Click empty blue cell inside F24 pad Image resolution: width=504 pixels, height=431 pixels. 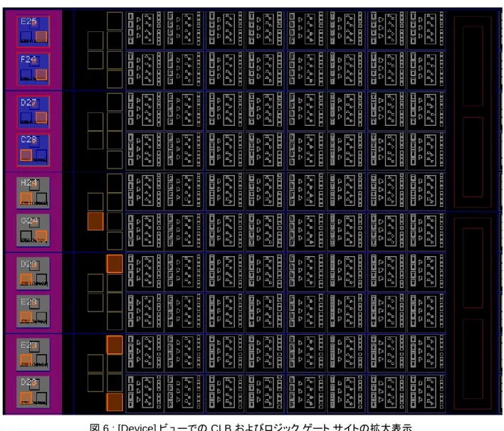tap(26, 74)
